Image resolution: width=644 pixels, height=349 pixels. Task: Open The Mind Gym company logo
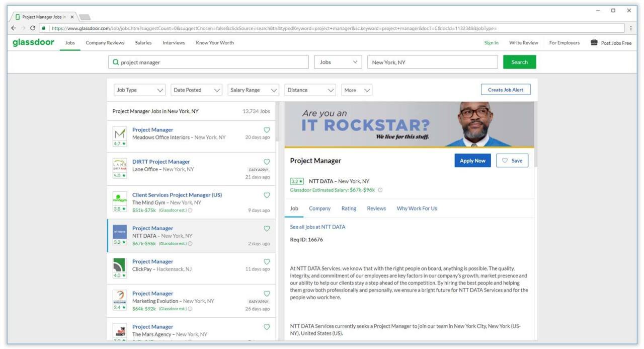[x=120, y=198]
